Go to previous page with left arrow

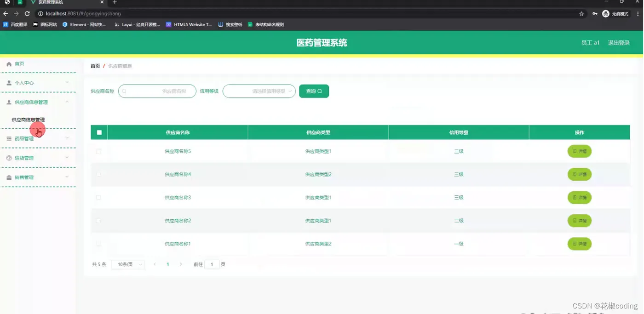coord(155,264)
